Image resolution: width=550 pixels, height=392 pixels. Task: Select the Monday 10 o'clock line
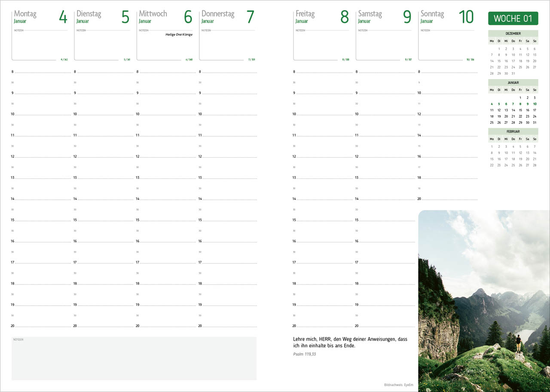tap(41, 114)
